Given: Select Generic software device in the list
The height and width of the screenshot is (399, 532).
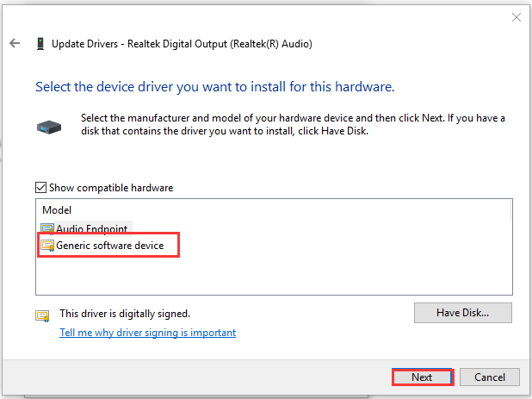Looking at the screenshot, I should (110, 245).
